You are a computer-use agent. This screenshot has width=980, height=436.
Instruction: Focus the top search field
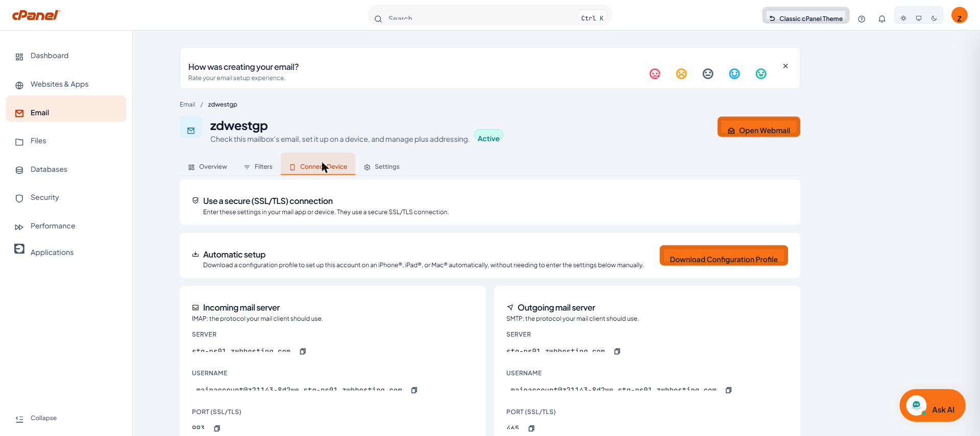pos(490,16)
